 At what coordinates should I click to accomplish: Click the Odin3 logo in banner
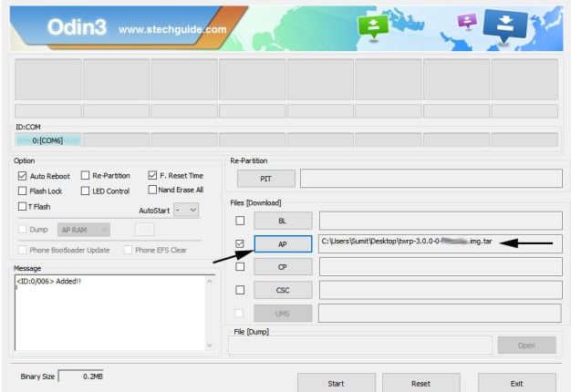point(77,27)
